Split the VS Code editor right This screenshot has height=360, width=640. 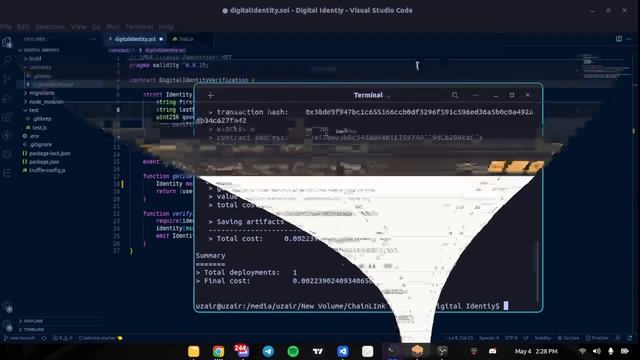click(x=619, y=39)
